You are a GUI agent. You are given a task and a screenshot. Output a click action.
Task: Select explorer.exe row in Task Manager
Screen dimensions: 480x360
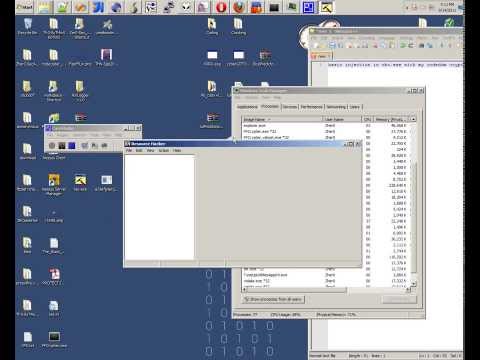click(x=325, y=126)
